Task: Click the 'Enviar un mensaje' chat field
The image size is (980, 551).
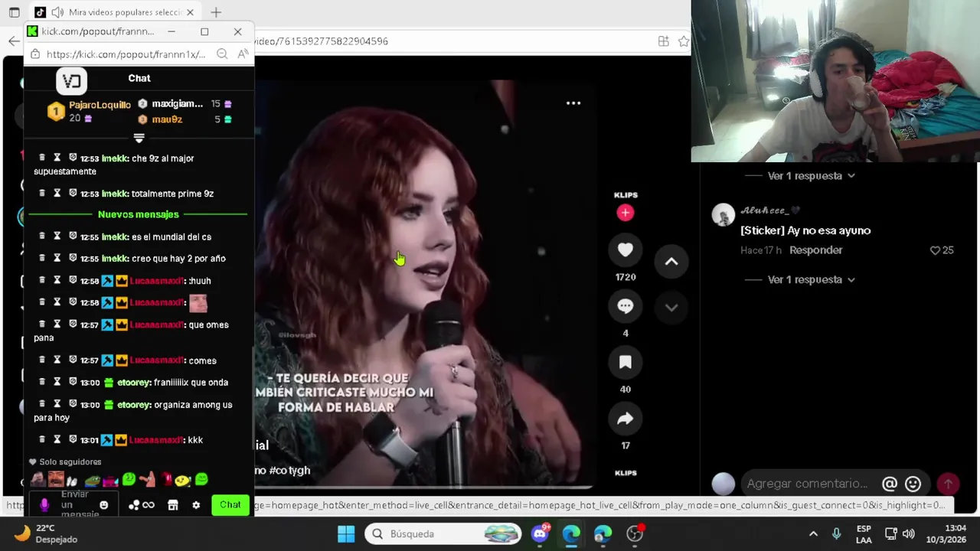Action: 74,505
